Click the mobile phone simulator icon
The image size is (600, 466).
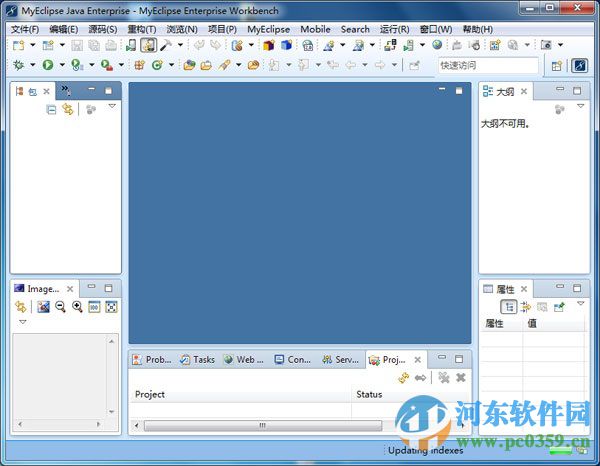[x=131, y=46]
